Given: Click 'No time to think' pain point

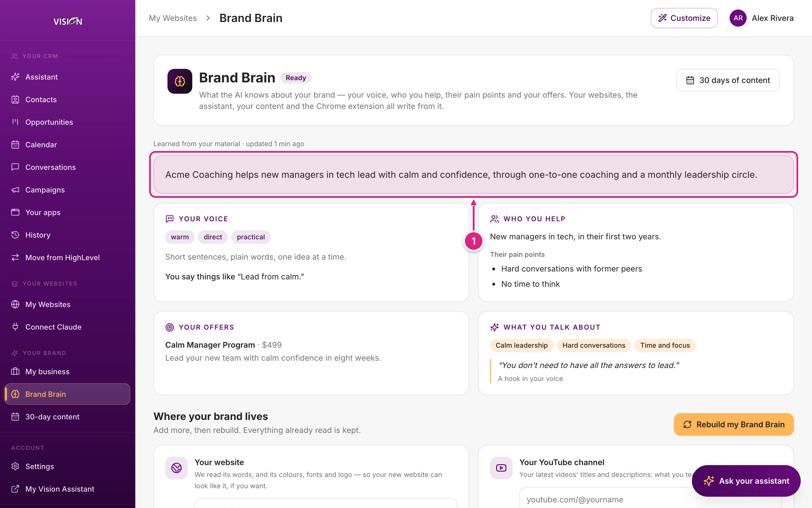Looking at the screenshot, I should click(531, 284).
